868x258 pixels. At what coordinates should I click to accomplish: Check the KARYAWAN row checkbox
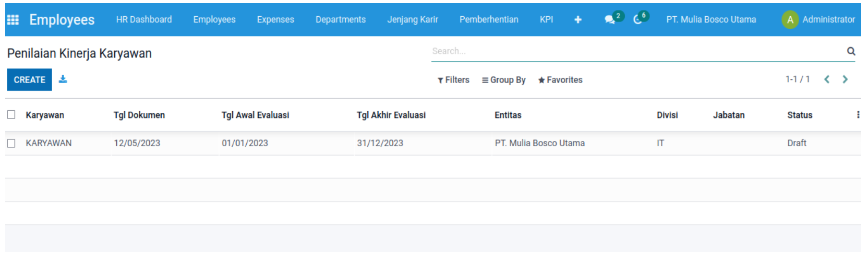[x=11, y=143]
